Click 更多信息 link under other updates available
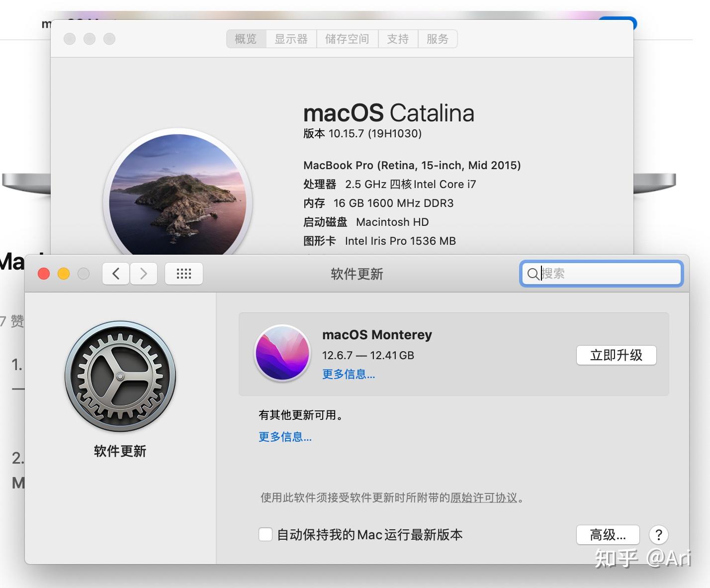The height and width of the screenshot is (588, 710). [x=285, y=437]
